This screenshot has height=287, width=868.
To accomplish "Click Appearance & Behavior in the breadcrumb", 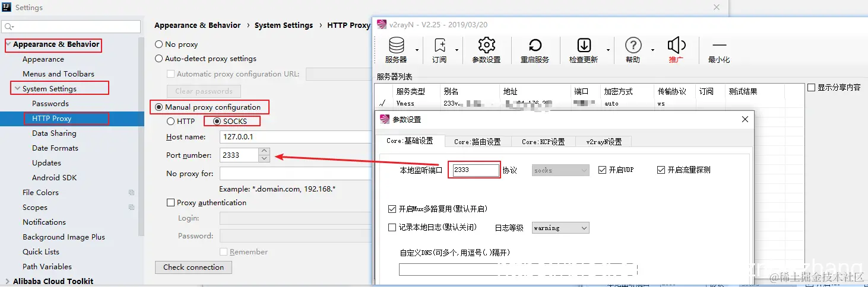I will pos(198,25).
